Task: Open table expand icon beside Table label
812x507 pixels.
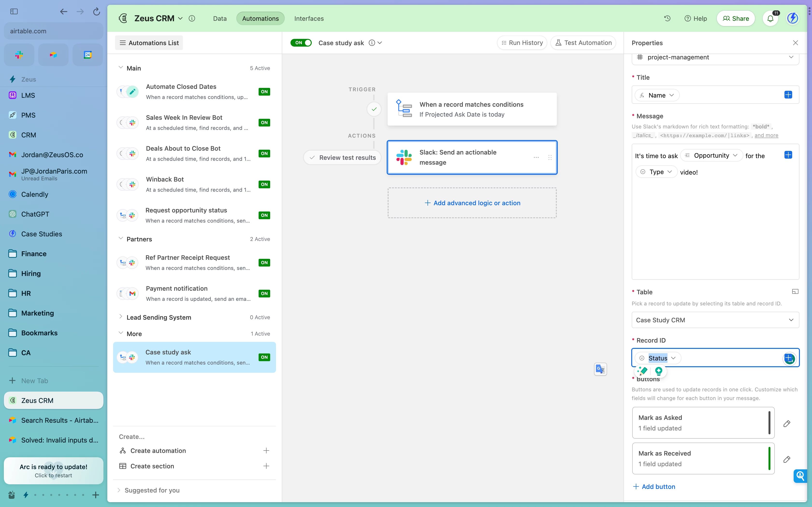Action: (x=795, y=291)
